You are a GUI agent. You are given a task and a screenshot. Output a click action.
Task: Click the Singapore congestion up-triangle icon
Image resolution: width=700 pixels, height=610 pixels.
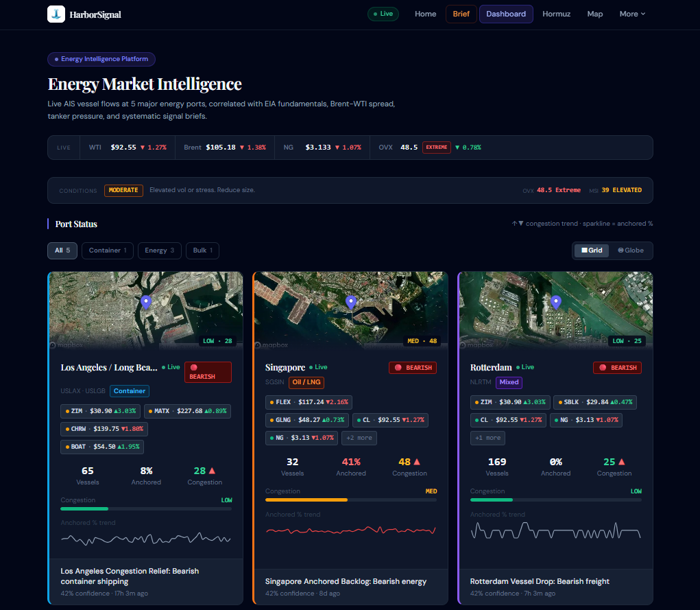(417, 462)
